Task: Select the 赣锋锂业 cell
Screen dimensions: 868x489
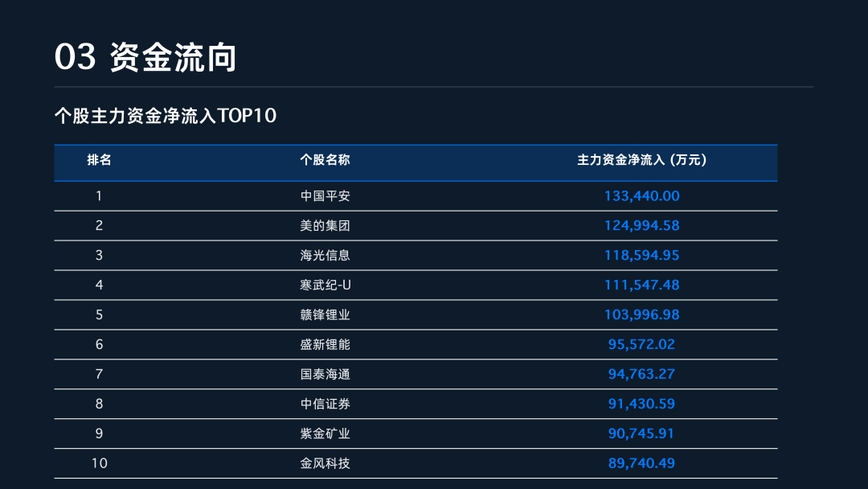Action: point(325,314)
